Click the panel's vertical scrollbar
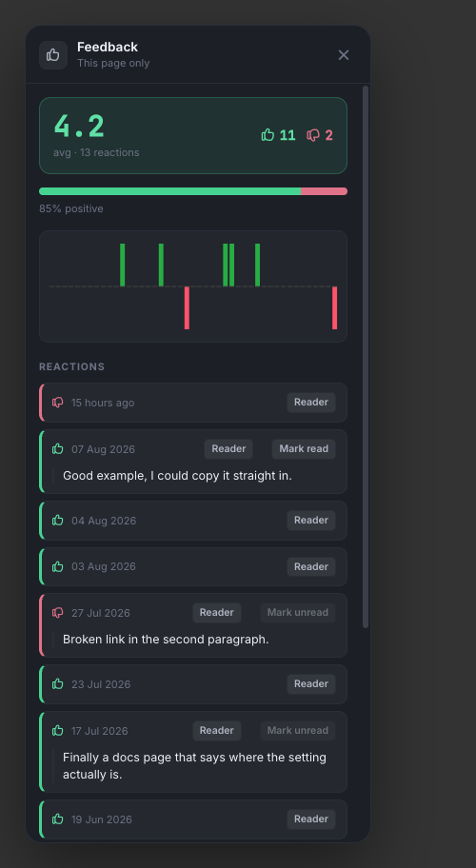The width and height of the screenshot is (476, 868). pos(366,357)
